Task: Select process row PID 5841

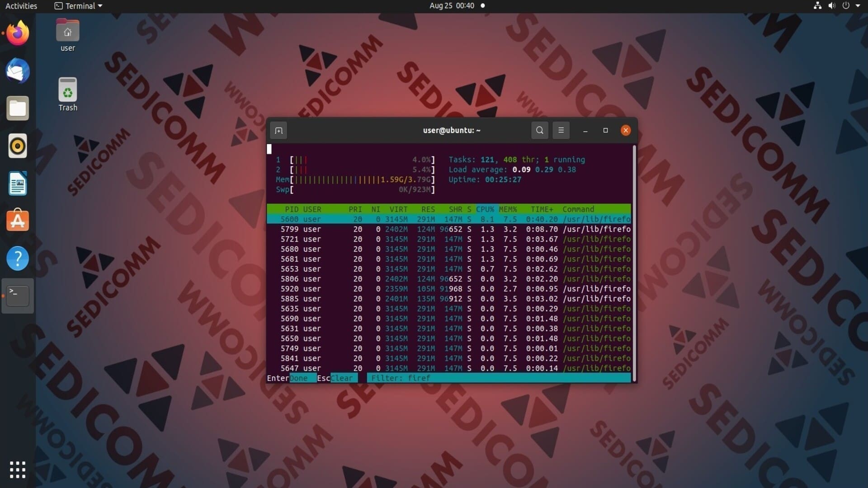Action: 449,358
